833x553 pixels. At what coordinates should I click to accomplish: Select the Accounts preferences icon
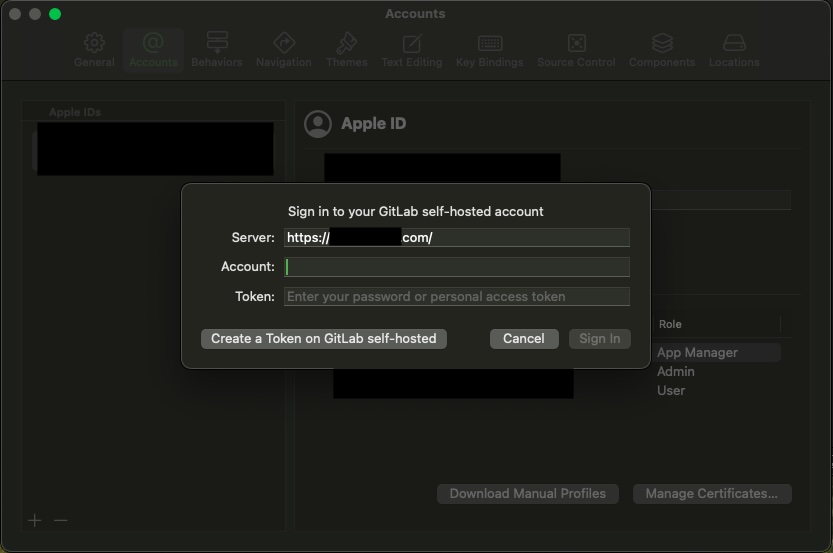tap(153, 49)
